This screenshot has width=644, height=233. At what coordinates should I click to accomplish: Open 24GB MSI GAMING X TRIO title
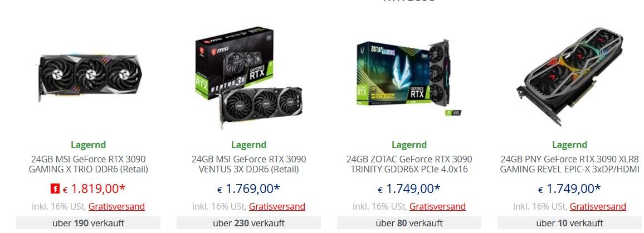[89, 163]
